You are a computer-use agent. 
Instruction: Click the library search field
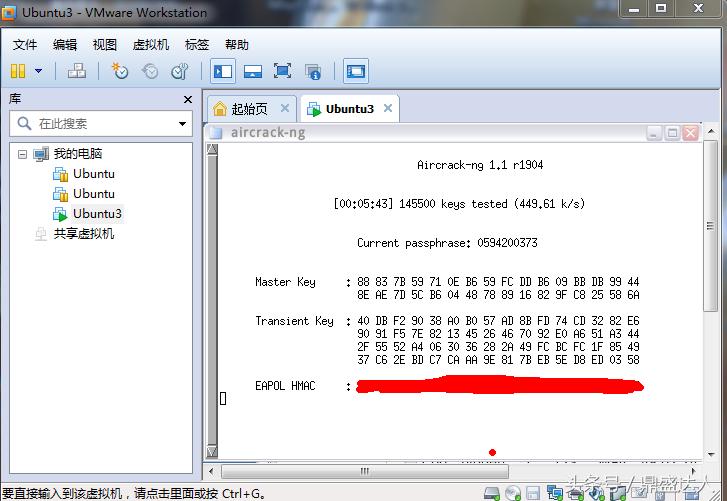pyautogui.click(x=101, y=124)
